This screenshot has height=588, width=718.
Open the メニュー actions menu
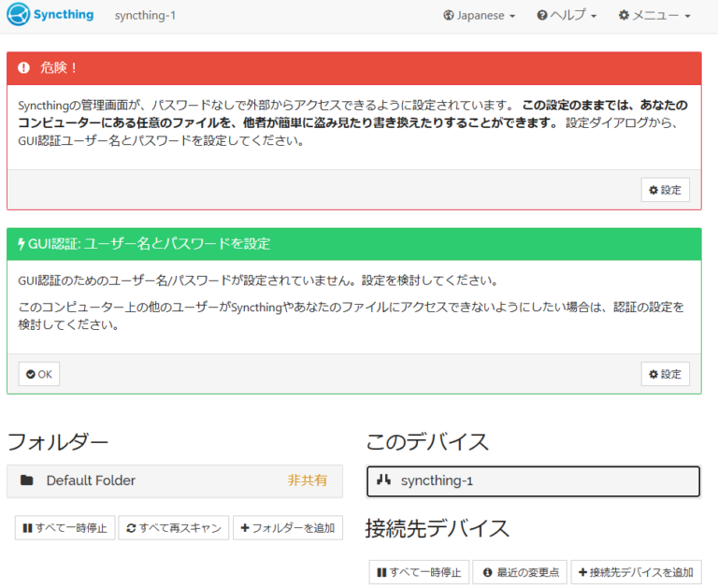(654, 16)
